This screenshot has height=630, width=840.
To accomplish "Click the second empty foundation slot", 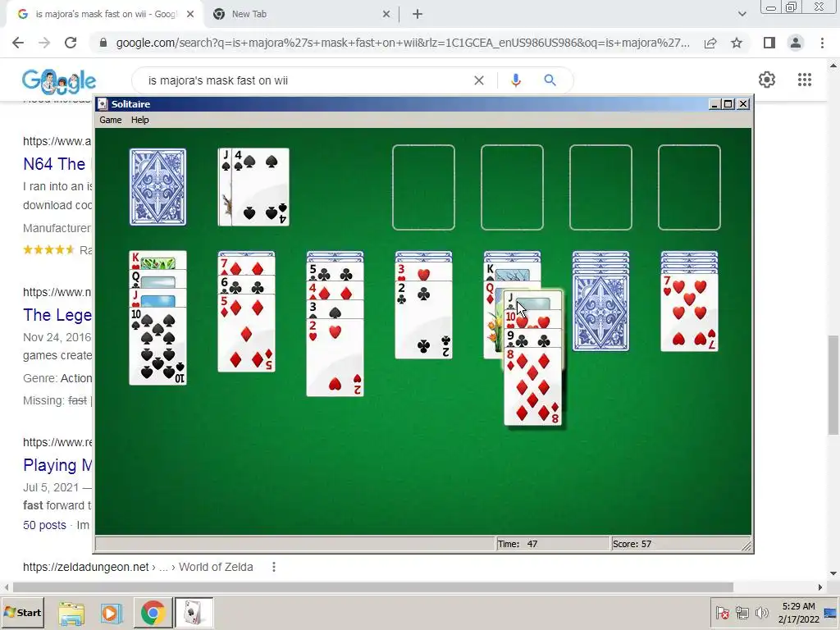I will pos(512,187).
